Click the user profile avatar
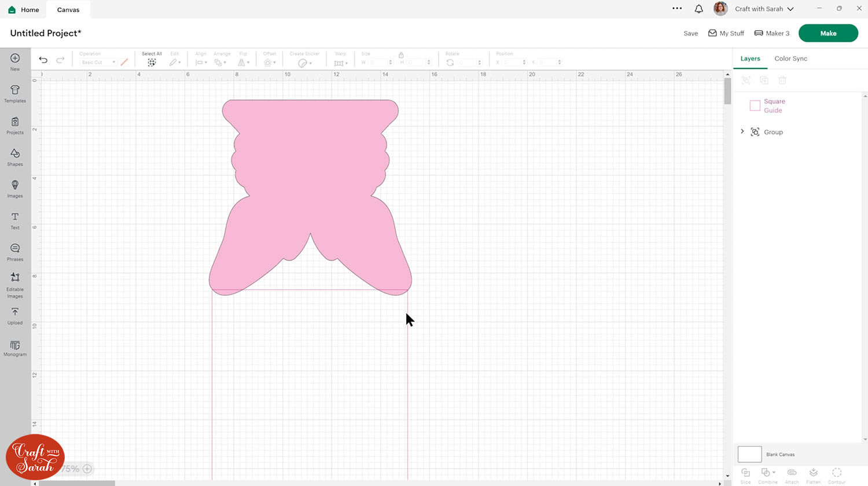The height and width of the screenshot is (486, 868). pyautogui.click(x=720, y=9)
